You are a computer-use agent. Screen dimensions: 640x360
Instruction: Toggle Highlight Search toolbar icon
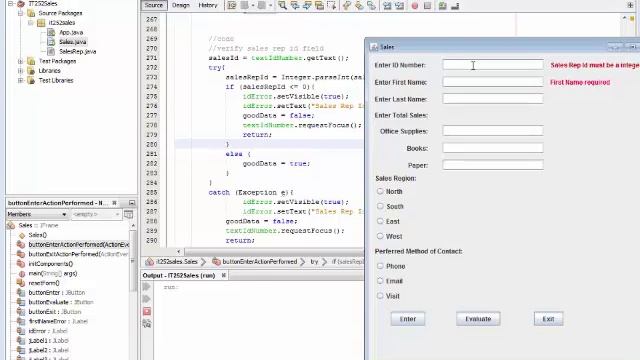click(x=320, y=5)
